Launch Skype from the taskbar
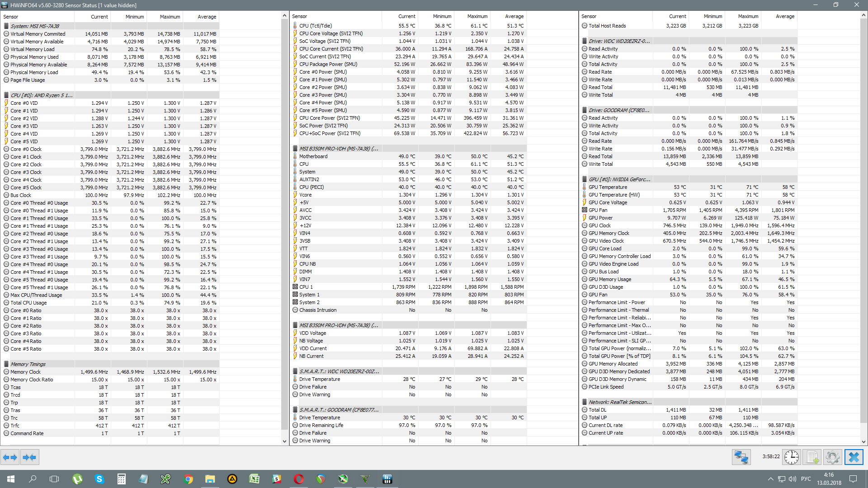The image size is (868, 488). [x=99, y=479]
